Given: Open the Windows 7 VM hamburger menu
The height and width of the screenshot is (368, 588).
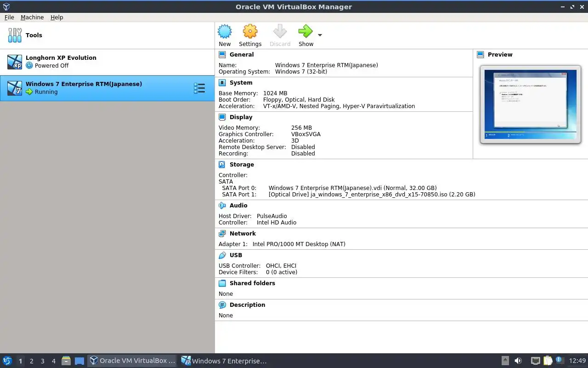Looking at the screenshot, I should click(199, 88).
